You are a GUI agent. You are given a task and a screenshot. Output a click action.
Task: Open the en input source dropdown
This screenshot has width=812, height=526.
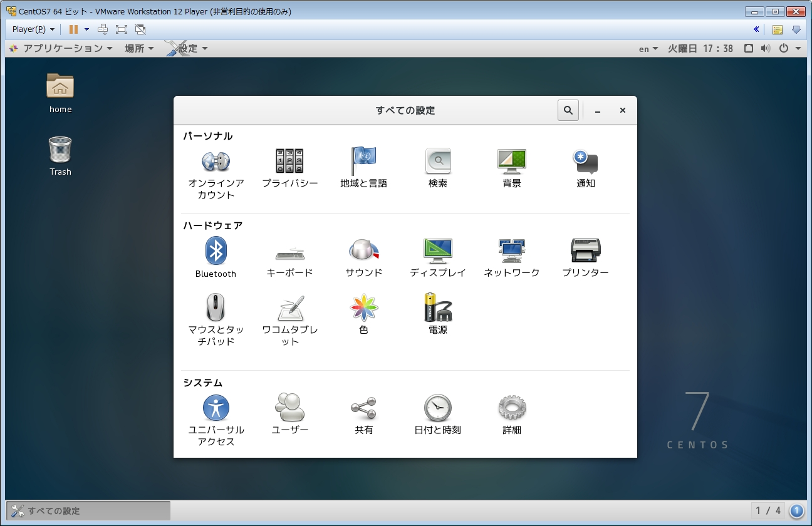coord(648,49)
